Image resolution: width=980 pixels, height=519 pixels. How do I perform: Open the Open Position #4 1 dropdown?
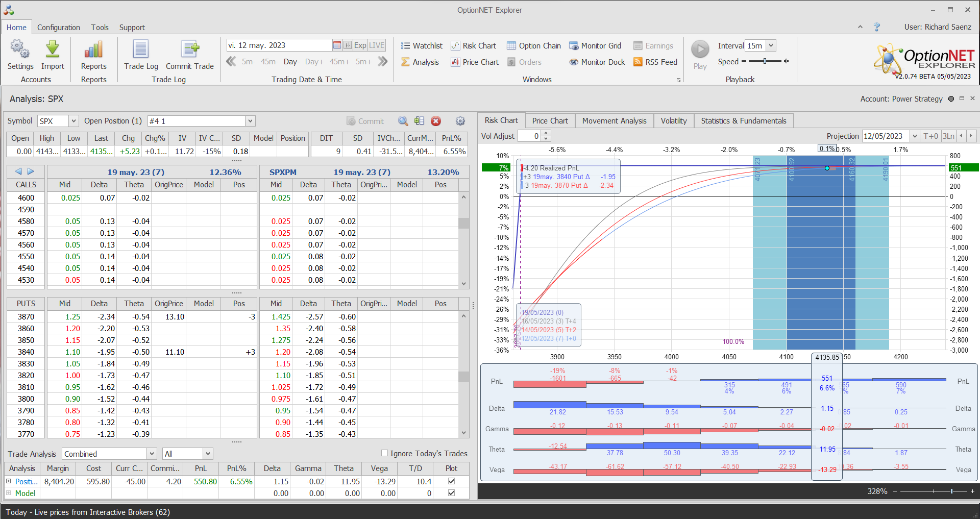pyautogui.click(x=250, y=121)
